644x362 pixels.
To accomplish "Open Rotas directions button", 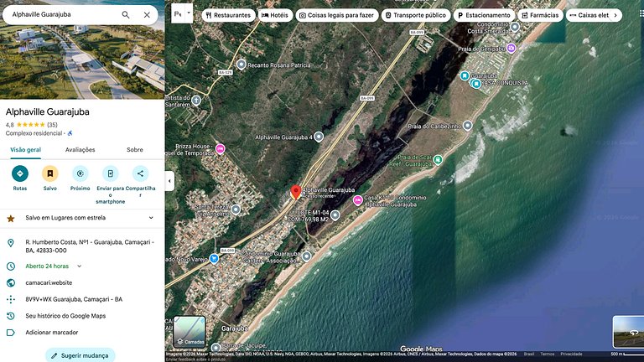I will [x=20, y=173].
